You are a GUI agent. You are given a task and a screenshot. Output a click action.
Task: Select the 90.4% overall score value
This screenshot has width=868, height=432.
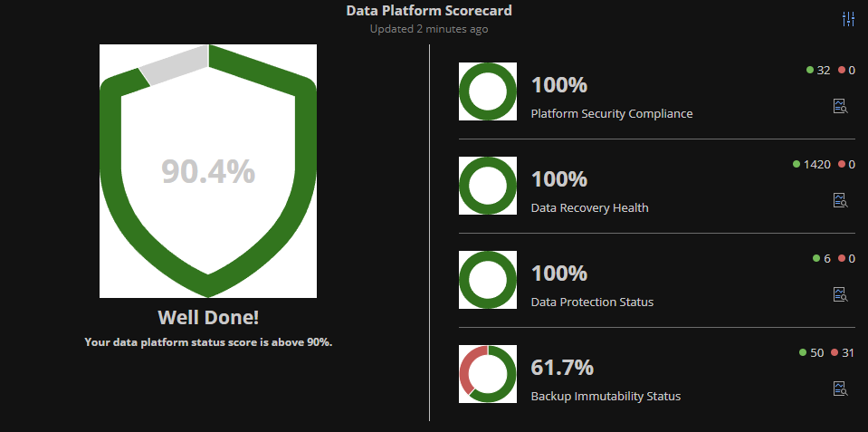point(208,171)
